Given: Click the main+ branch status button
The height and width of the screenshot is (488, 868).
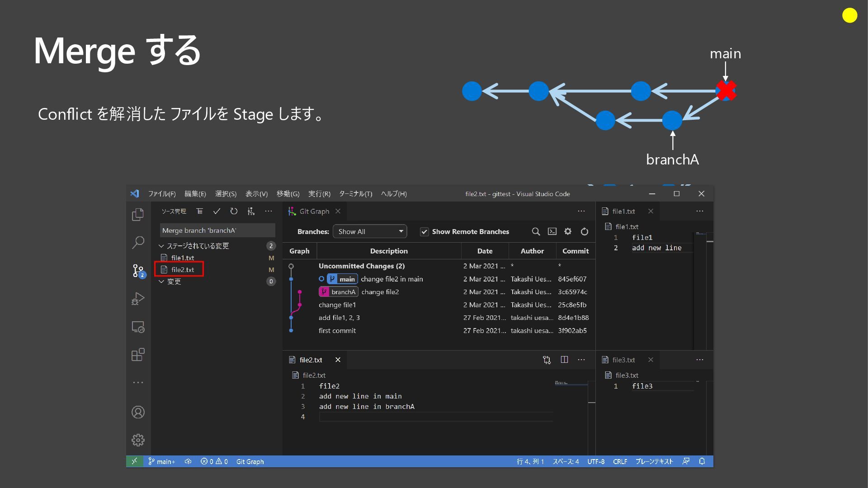Looking at the screenshot, I should [162, 461].
